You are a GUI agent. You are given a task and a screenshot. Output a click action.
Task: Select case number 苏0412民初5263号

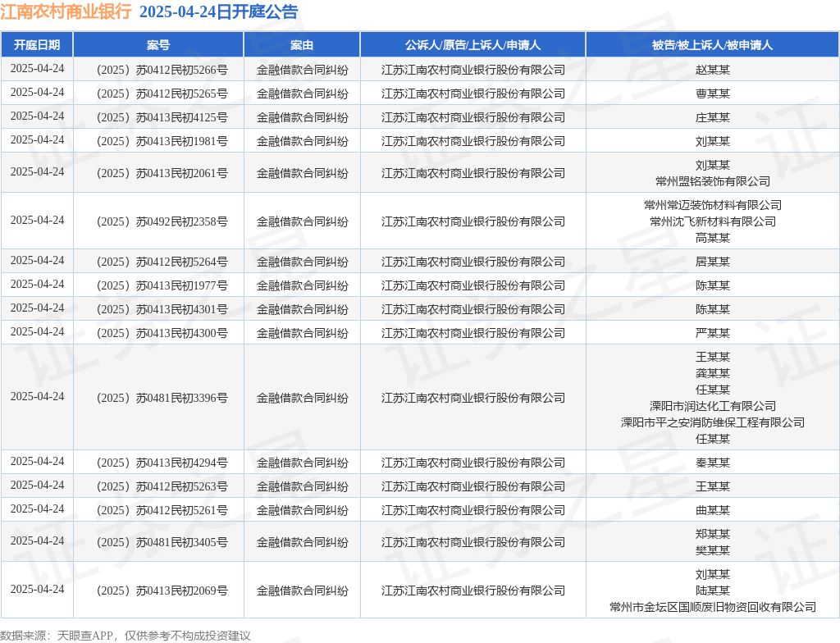click(x=162, y=486)
